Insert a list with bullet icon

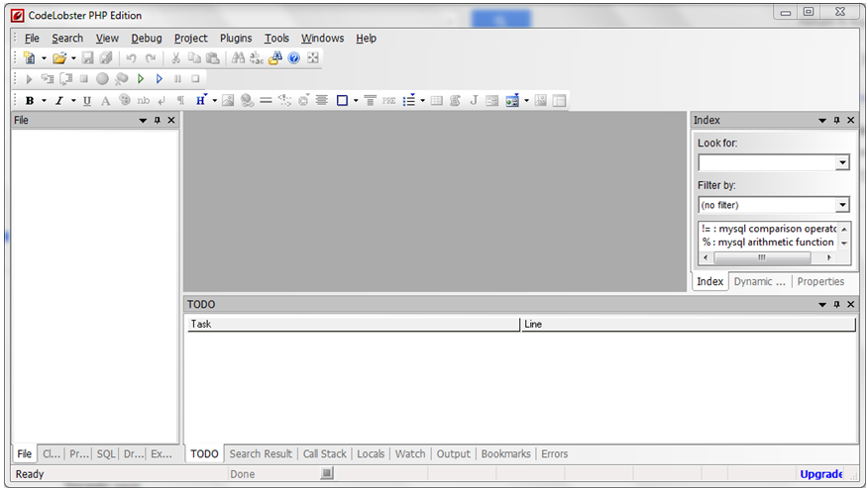[x=409, y=101]
